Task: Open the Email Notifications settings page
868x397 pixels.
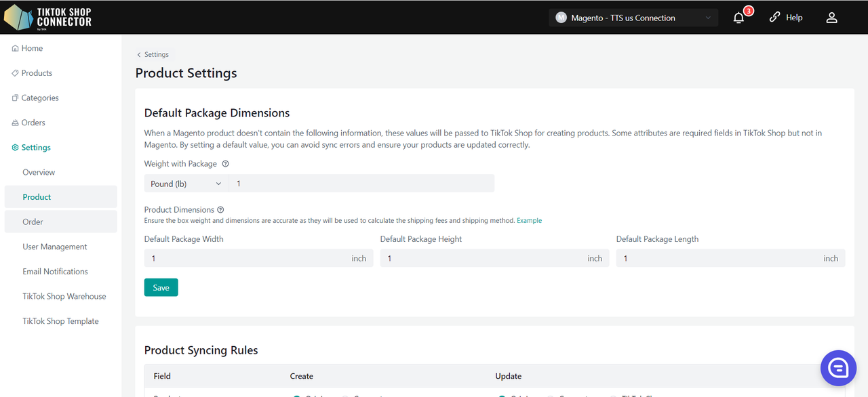Action: (x=55, y=272)
